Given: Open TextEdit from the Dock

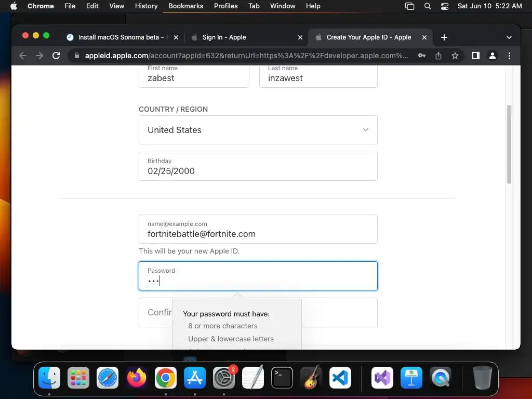Looking at the screenshot, I should [253, 377].
